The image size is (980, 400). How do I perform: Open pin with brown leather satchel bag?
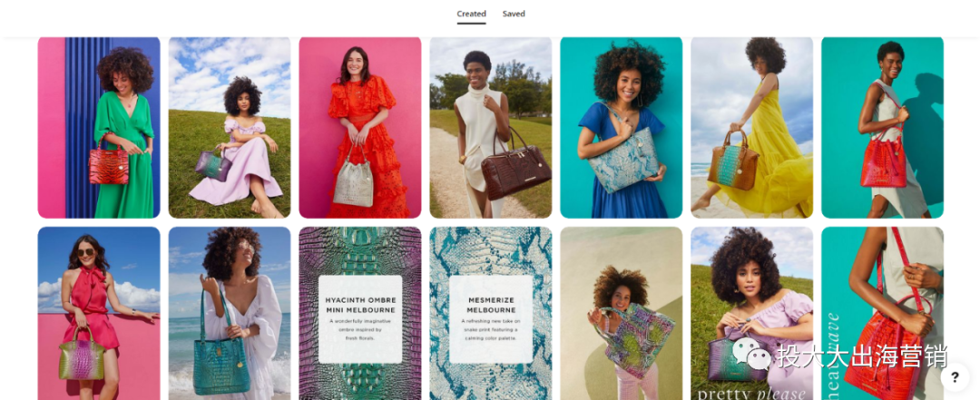(491, 128)
